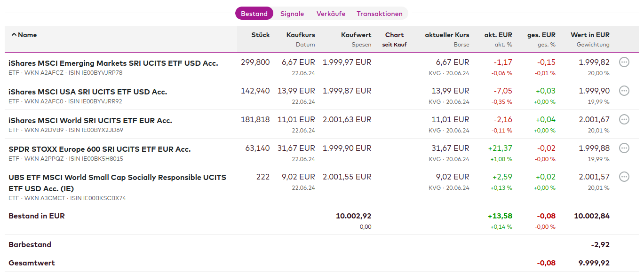
Task: Go to the Transaktionen tab
Action: (379, 14)
